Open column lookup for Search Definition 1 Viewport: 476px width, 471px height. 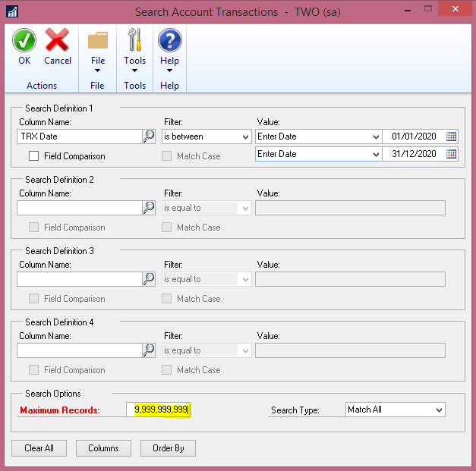click(x=149, y=137)
